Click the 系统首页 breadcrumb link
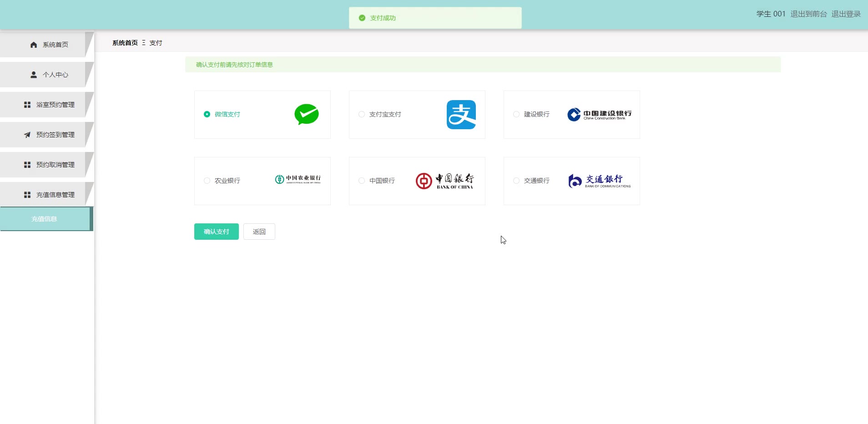 tap(125, 43)
